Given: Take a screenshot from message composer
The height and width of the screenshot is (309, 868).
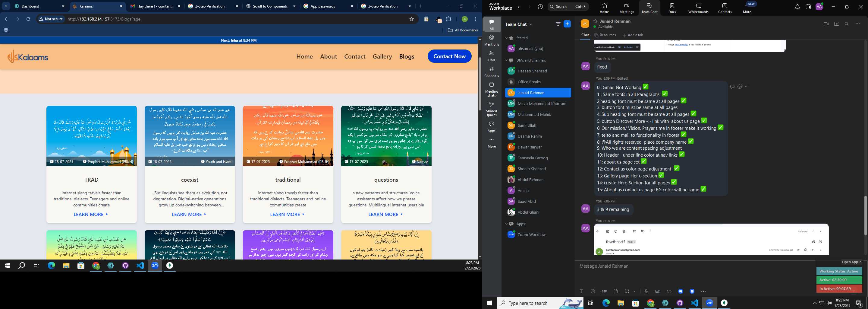Looking at the screenshot, I should pos(627,291).
